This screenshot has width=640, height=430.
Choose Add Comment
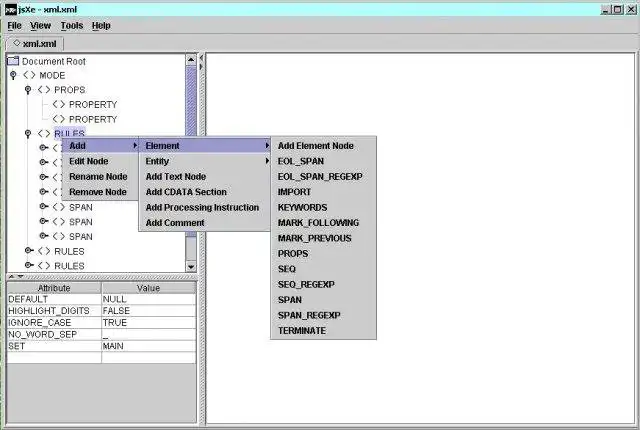204,223
